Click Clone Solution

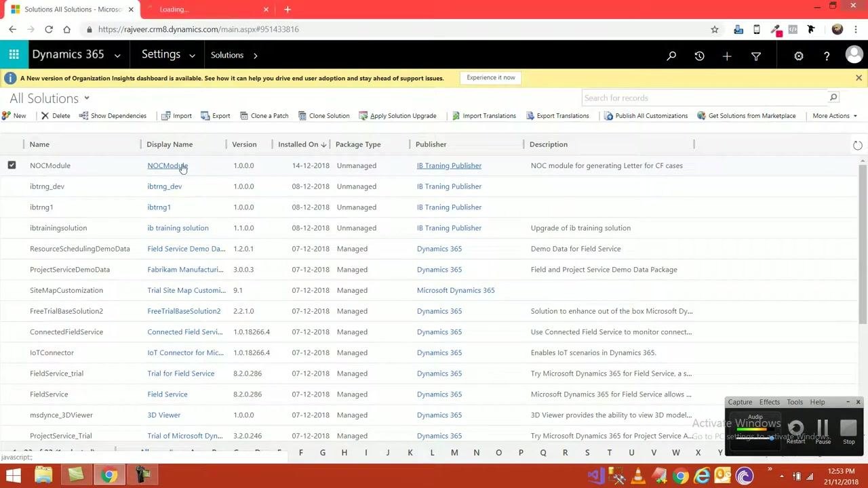pos(323,116)
